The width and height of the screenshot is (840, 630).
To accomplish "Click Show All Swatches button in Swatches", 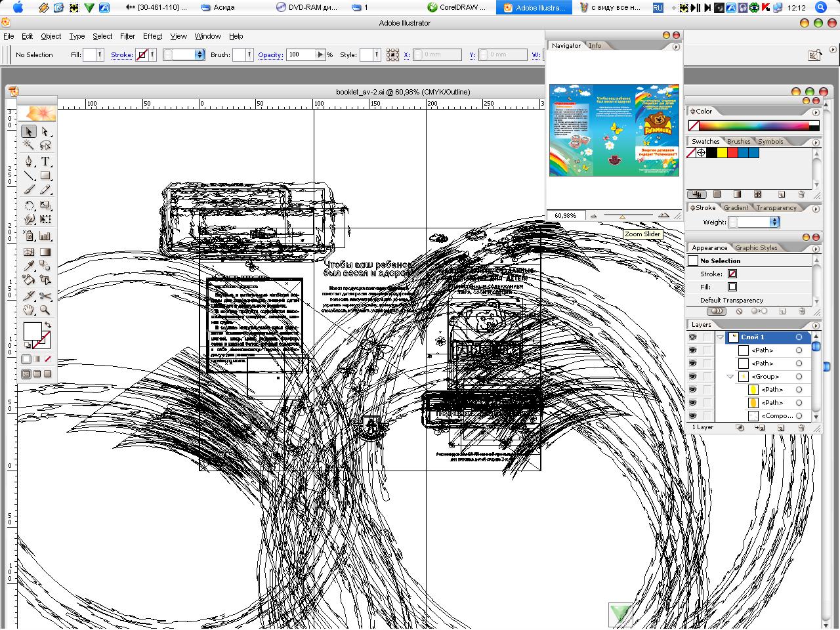I will click(697, 194).
